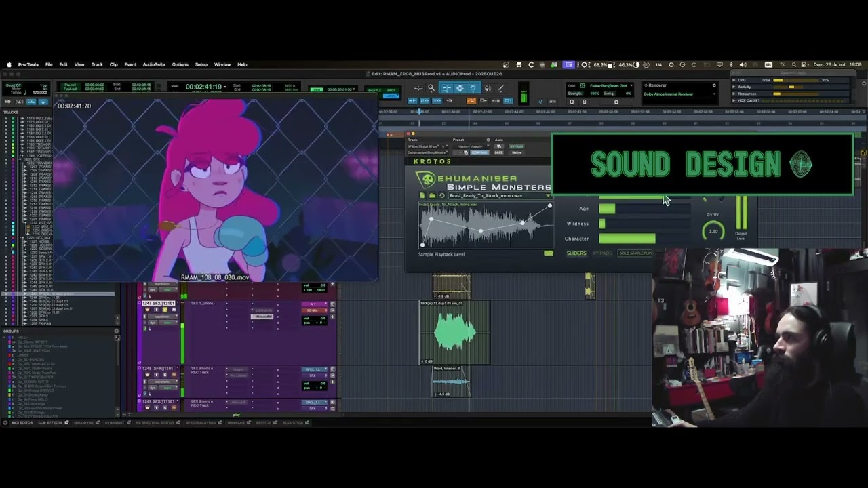The image size is (868, 488).
Task: Click the reload sample icon in Dehumaniser
Action: click(442, 195)
